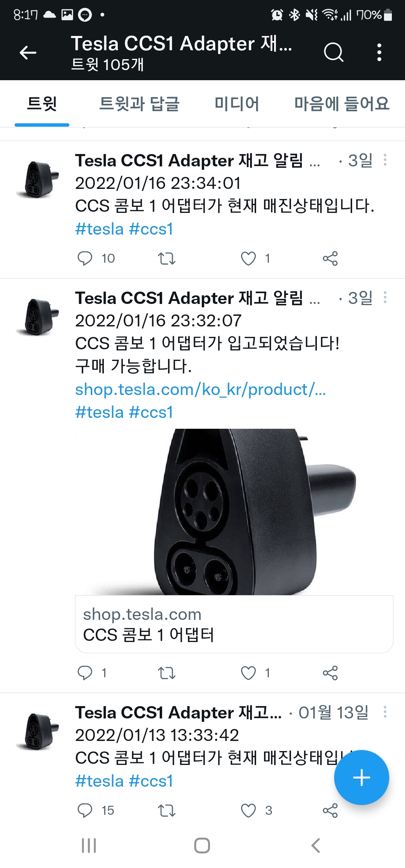Open the header three-dot overflow menu
Screen dimensions: 405x868
[379, 52]
